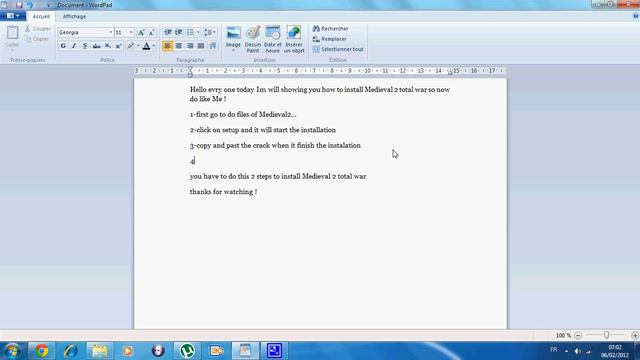Click on 'thanks for watching !' text

pos(223,191)
